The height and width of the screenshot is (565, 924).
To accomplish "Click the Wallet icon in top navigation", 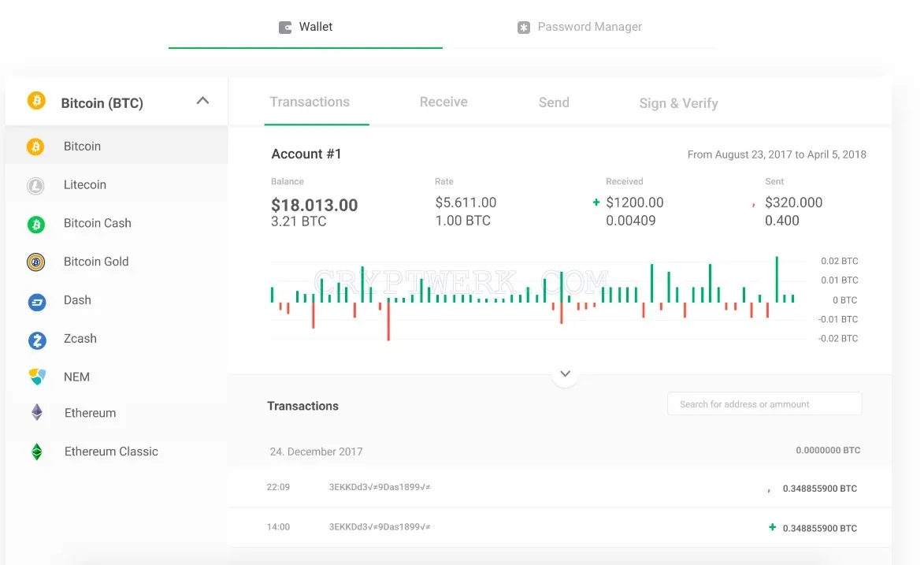I will click(x=285, y=27).
